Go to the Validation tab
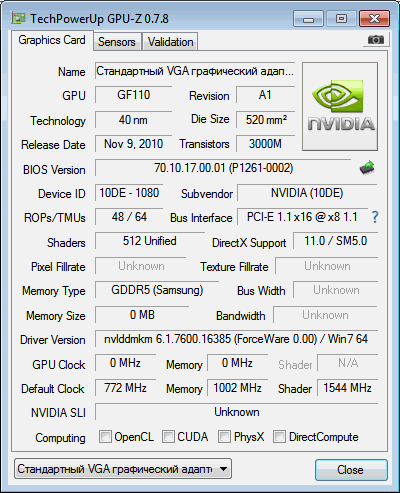The width and height of the screenshot is (400, 493). 170,42
